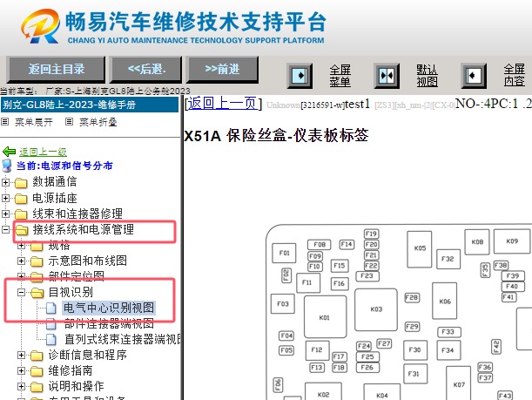Click the default view (默认视图) icon
The height and width of the screenshot is (400, 532).
pyautogui.click(x=387, y=76)
